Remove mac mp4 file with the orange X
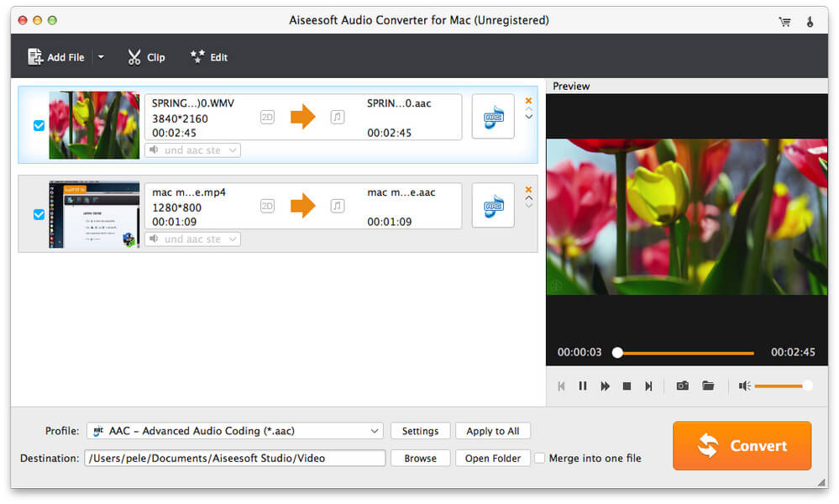Image resolution: width=839 pixels, height=504 pixels. click(528, 189)
